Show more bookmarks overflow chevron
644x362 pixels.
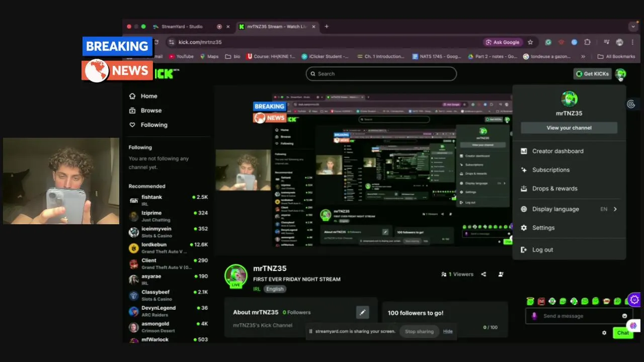(583, 56)
